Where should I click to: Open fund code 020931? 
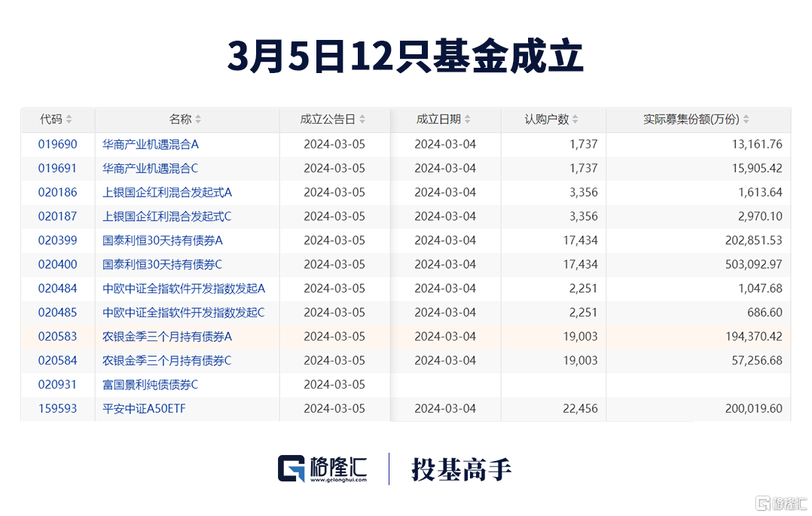tap(57, 385)
